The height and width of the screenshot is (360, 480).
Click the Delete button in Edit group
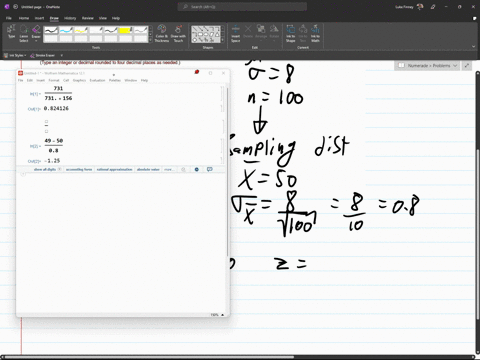[248, 32]
